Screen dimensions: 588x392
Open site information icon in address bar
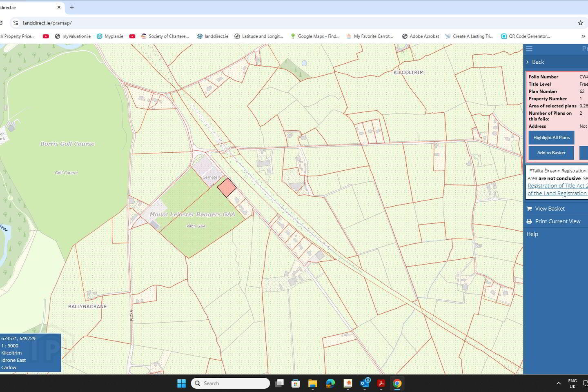pos(16,23)
